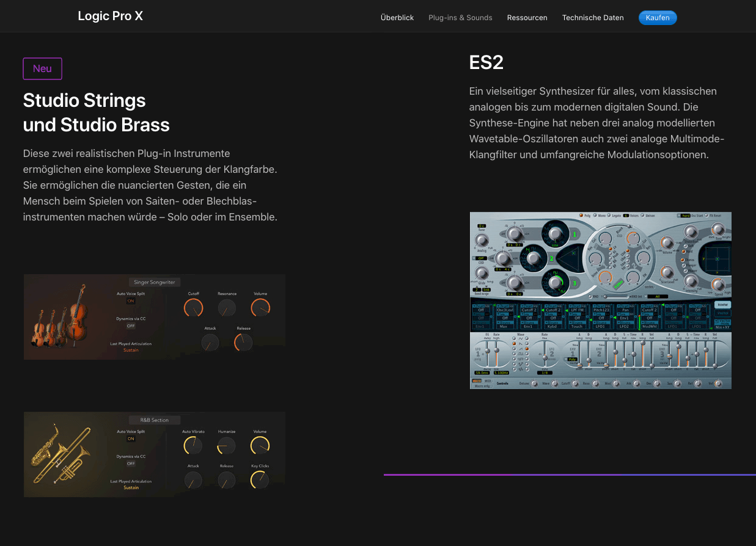Open the Pitch123 router target dropdown
756x546 pixels.
[x=601, y=310]
